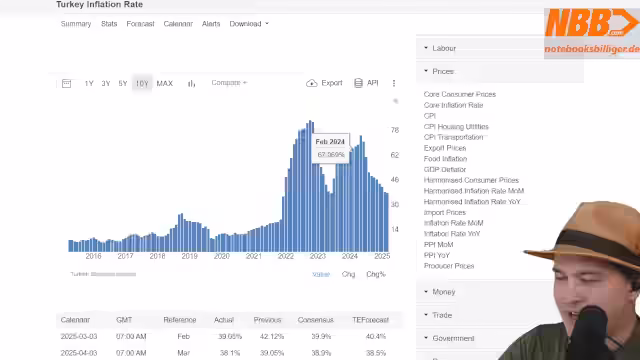The image size is (640, 360).
Task: Select the MAX time range
Action: coord(165,83)
